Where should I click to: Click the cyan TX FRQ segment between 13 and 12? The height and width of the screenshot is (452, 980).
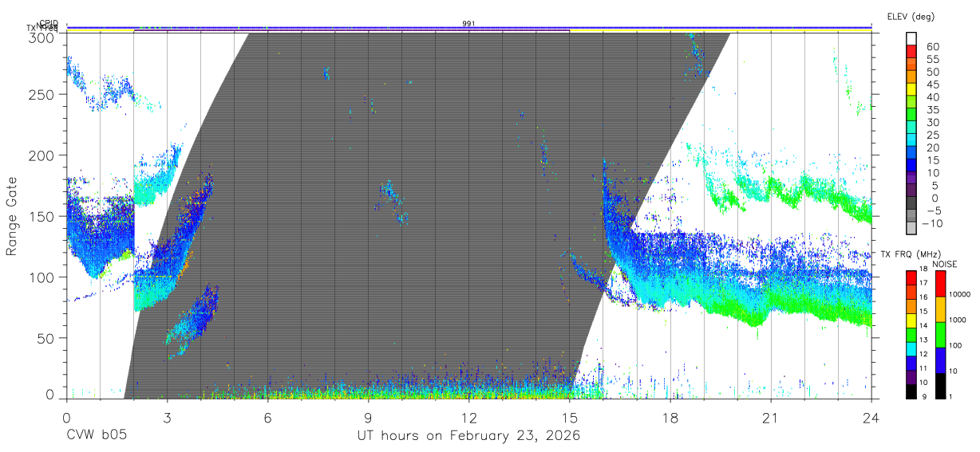point(911,348)
